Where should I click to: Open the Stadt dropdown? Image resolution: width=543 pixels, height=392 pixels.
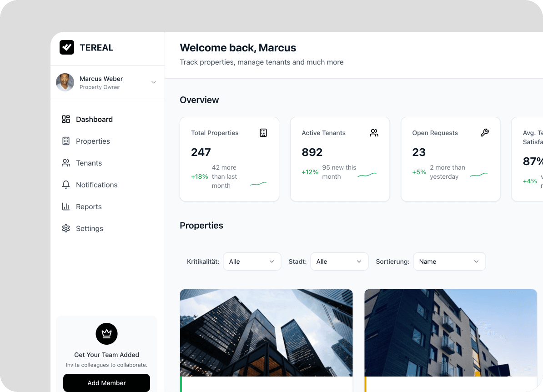(x=339, y=261)
